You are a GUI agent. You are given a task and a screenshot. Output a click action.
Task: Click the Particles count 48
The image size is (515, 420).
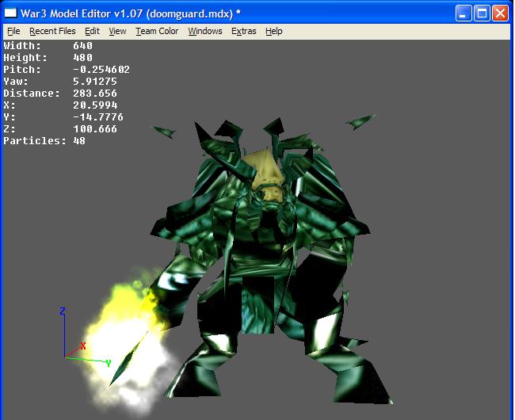coord(79,141)
